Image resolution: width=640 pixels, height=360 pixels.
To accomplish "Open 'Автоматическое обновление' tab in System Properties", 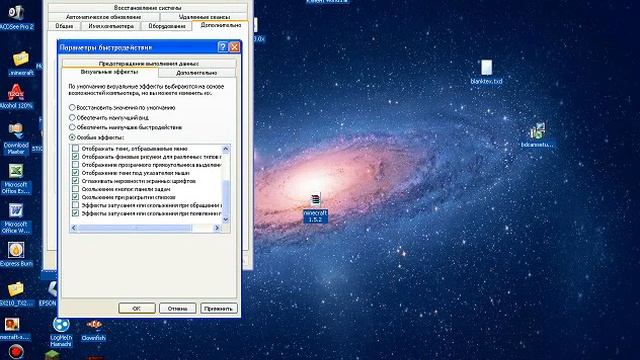I will click(x=103, y=17).
